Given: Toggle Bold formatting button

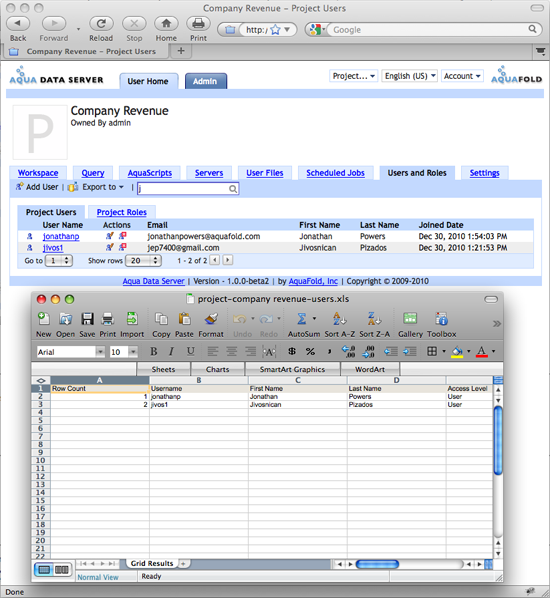Looking at the screenshot, I should (x=154, y=351).
